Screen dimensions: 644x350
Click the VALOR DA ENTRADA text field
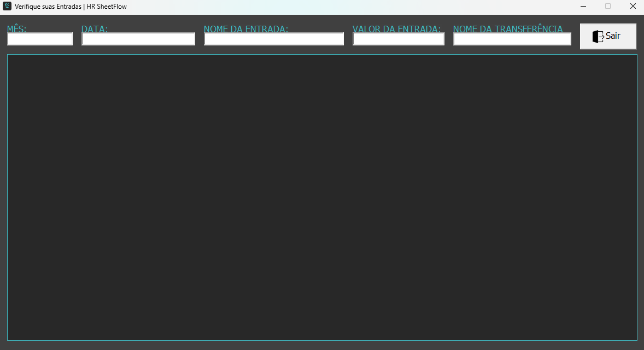(399, 39)
